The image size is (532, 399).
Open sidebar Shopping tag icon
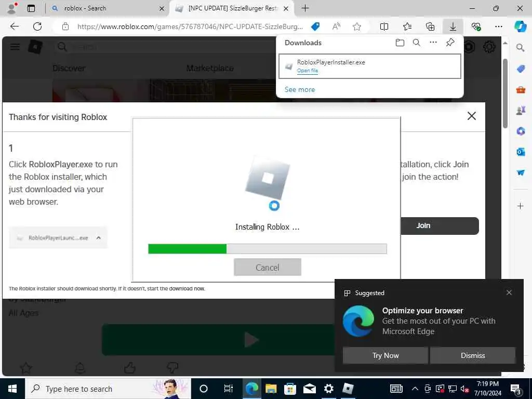tap(521, 69)
